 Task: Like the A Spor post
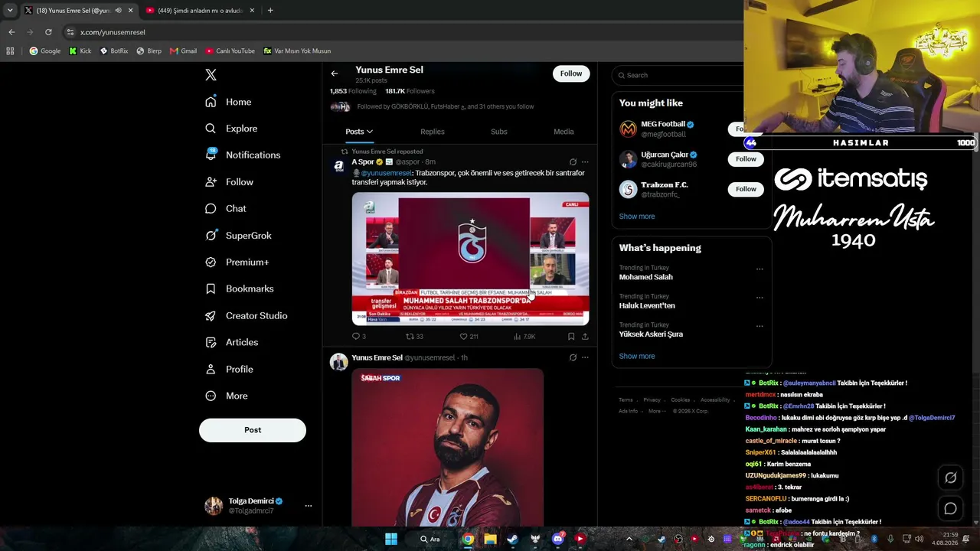(469, 336)
